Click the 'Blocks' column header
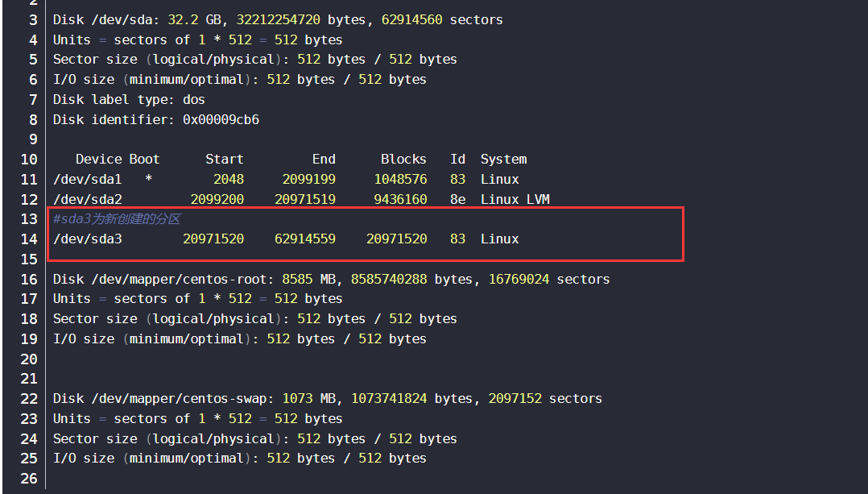Screen dimensions: 868x494 (x=403, y=159)
